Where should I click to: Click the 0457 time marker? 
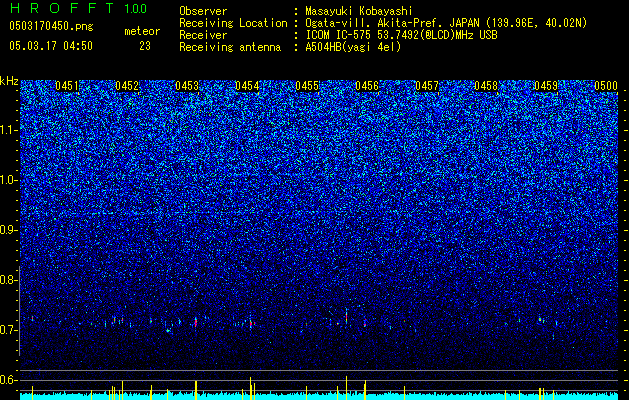(427, 86)
